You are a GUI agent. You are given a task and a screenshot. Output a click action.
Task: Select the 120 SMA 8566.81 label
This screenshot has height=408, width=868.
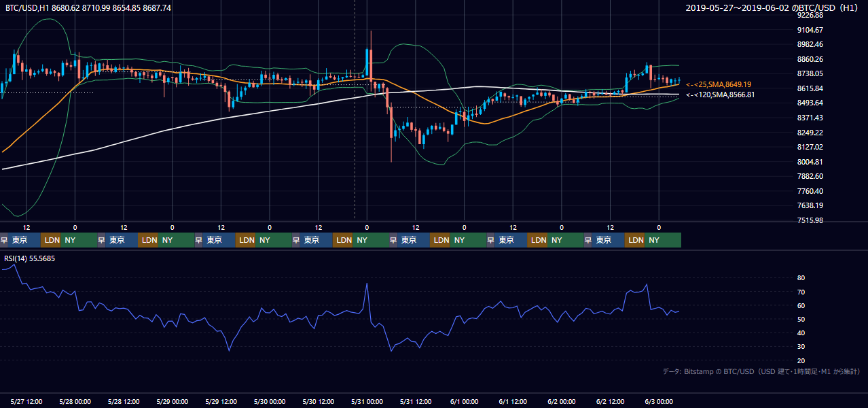(x=720, y=95)
